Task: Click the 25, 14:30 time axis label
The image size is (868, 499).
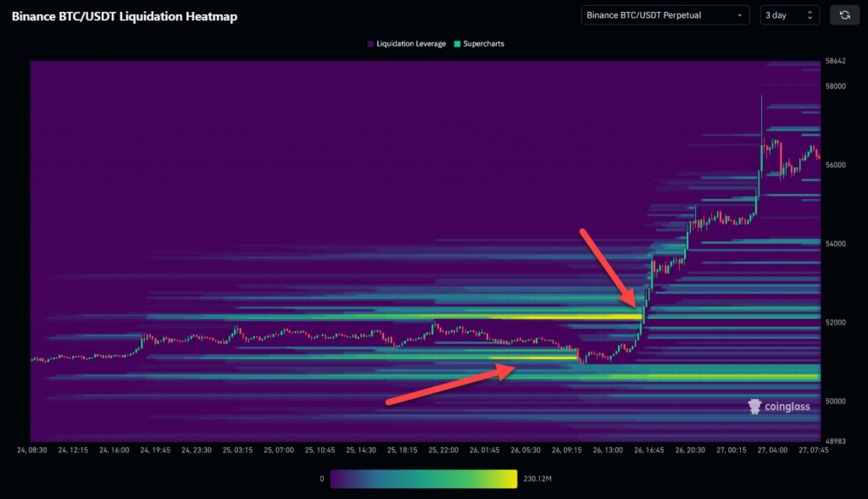Action: coord(361,451)
